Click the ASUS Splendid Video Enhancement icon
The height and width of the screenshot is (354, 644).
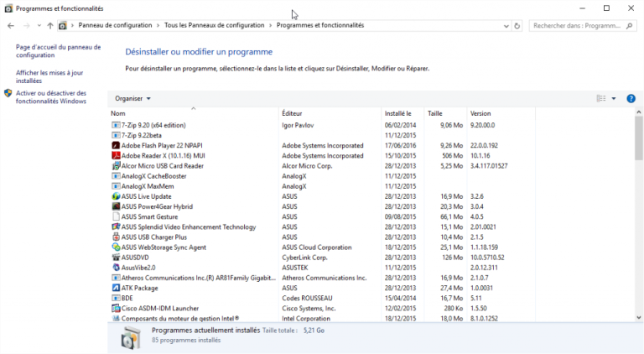pos(116,227)
